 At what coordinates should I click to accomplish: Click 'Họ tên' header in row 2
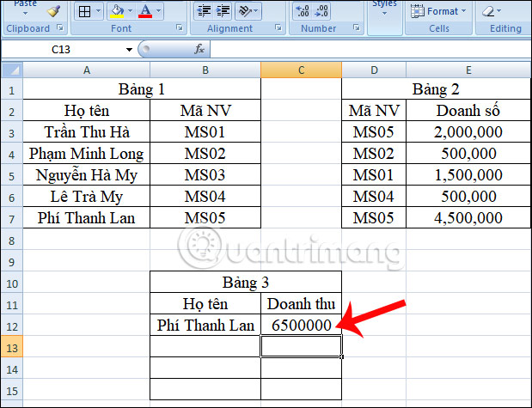87,111
